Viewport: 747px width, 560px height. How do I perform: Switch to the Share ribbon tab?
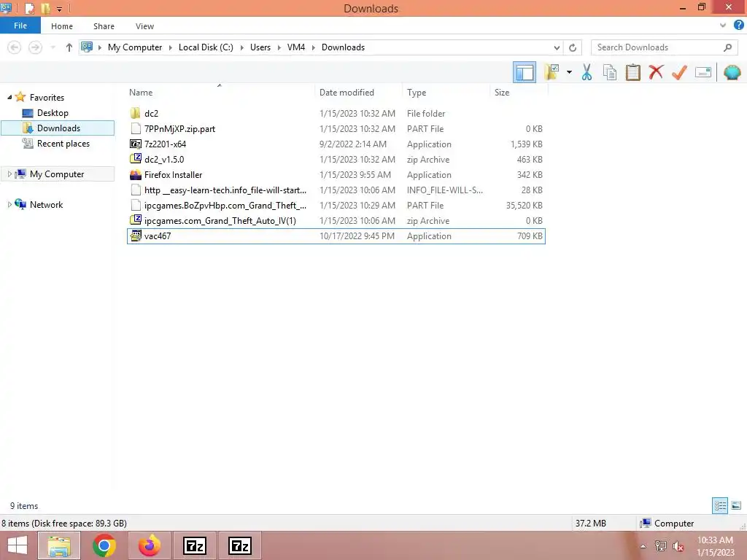tap(104, 26)
